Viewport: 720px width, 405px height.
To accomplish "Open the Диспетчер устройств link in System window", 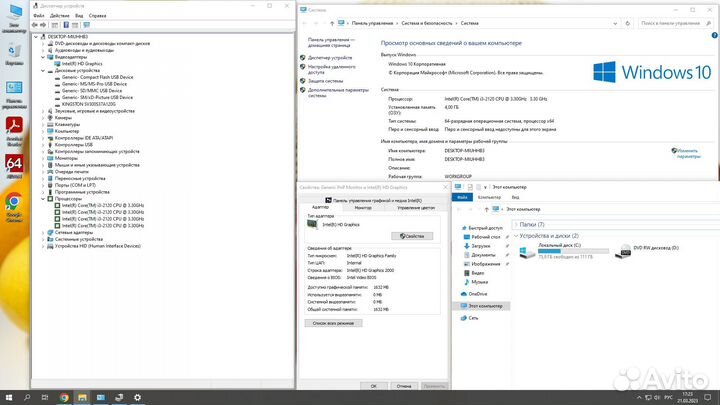I will (x=330, y=58).
